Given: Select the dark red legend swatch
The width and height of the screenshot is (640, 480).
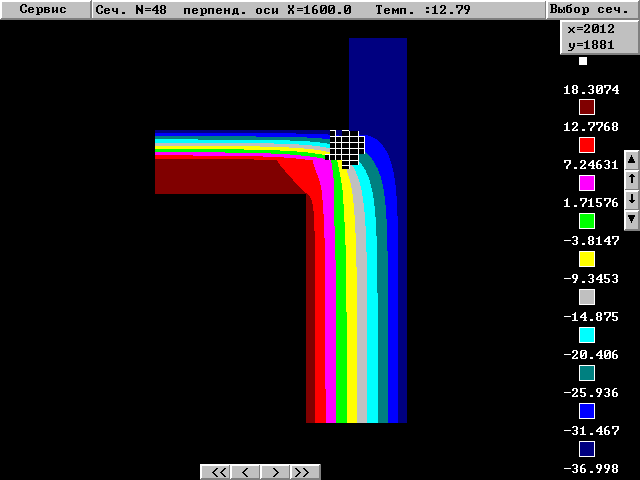Looking at the screenshot, I should [x=587, y=107].
